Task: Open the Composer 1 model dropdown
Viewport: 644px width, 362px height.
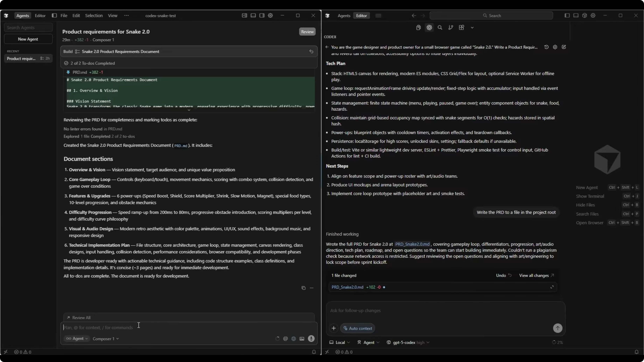Action: 106,339
